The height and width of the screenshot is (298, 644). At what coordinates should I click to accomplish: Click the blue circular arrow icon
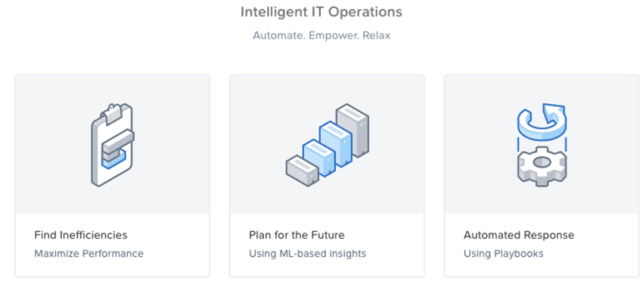coord(541,122)
